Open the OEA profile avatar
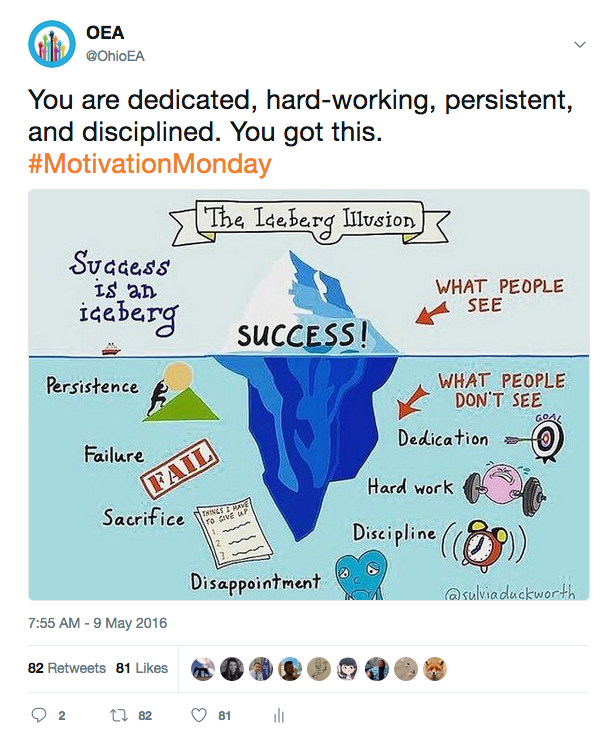The width and height of the screenshot is (616, 752). click(52, 44)
